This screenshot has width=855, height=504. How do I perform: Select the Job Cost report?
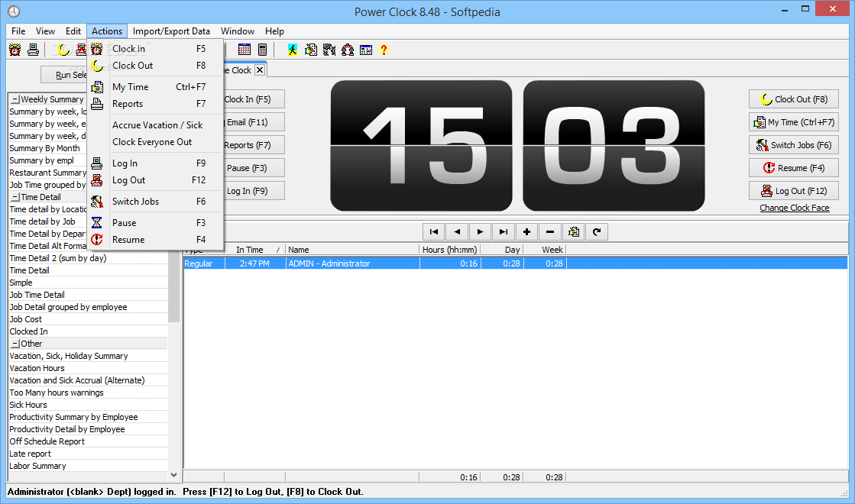88,319
